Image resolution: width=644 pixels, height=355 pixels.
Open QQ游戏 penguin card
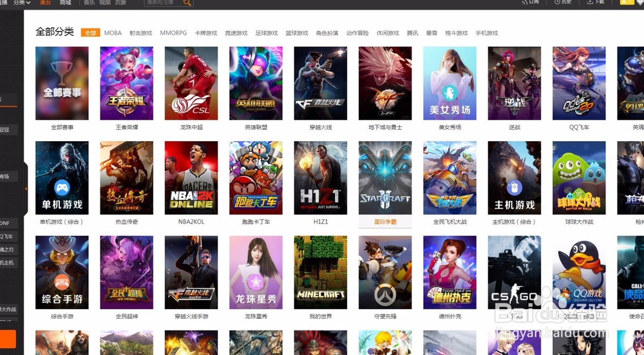(579, 273)
